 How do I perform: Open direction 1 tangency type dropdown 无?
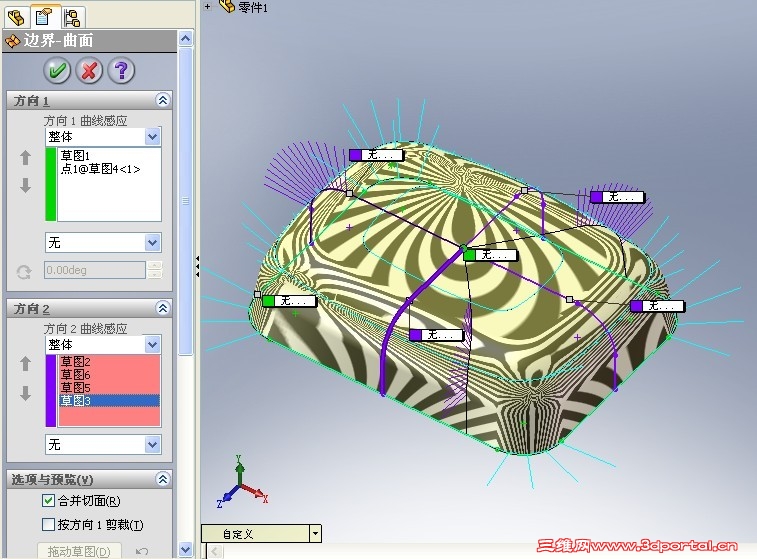153,242
